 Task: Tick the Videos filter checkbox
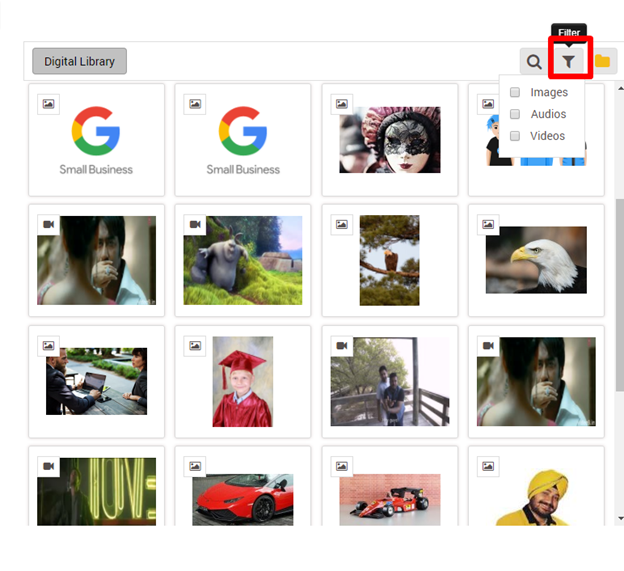pos(515,136)
